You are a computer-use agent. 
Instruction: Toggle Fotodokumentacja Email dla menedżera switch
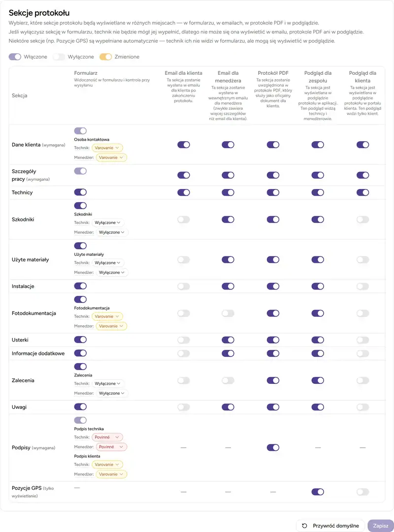click(x=228, y=313)
